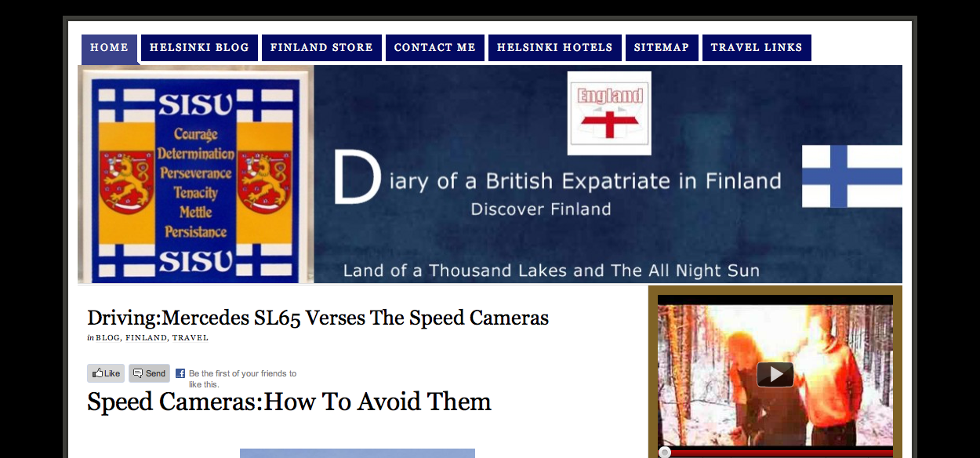The image size is (980, 458).
Task: Open the BLOG category link
Action: 108,338
